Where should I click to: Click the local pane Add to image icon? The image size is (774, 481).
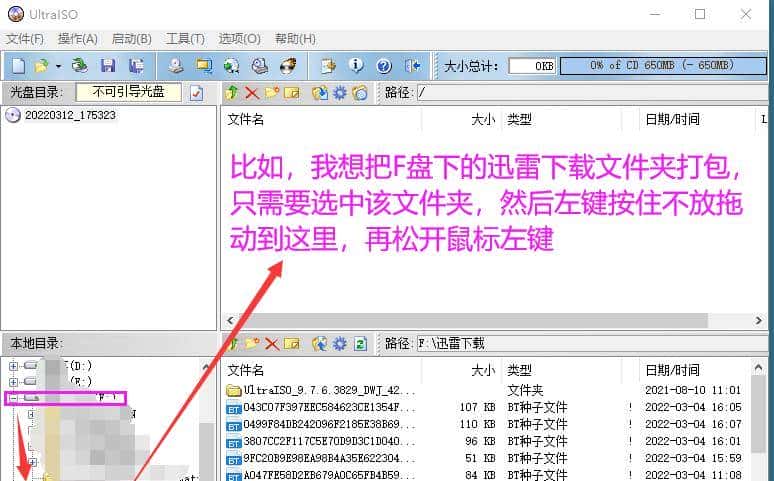click(320, 343)
